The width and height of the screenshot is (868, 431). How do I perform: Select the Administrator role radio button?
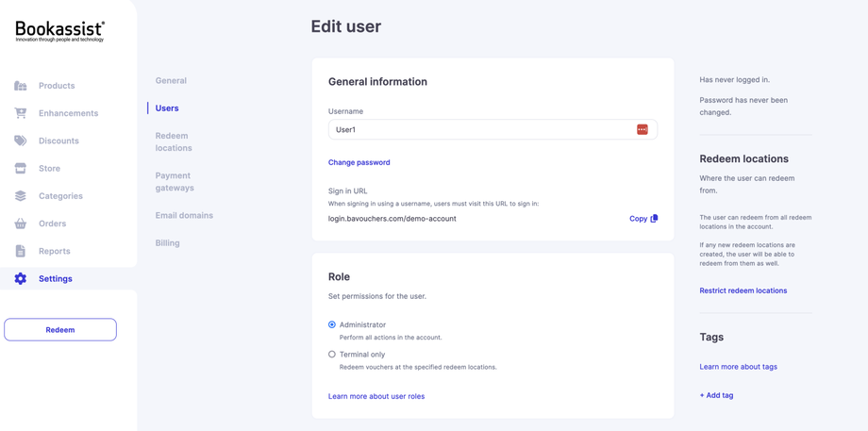pyautogui.click(x=332, y=324)
